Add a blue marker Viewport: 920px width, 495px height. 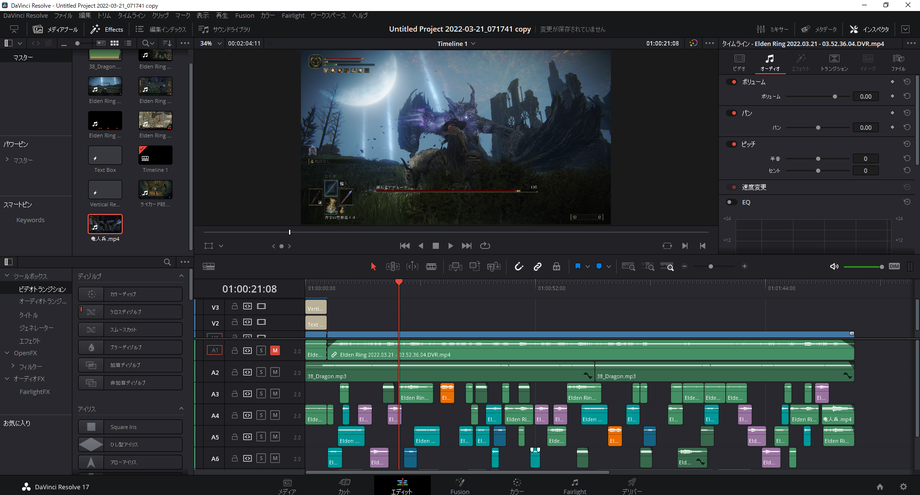pyautogui.click(x=599, y=266)
